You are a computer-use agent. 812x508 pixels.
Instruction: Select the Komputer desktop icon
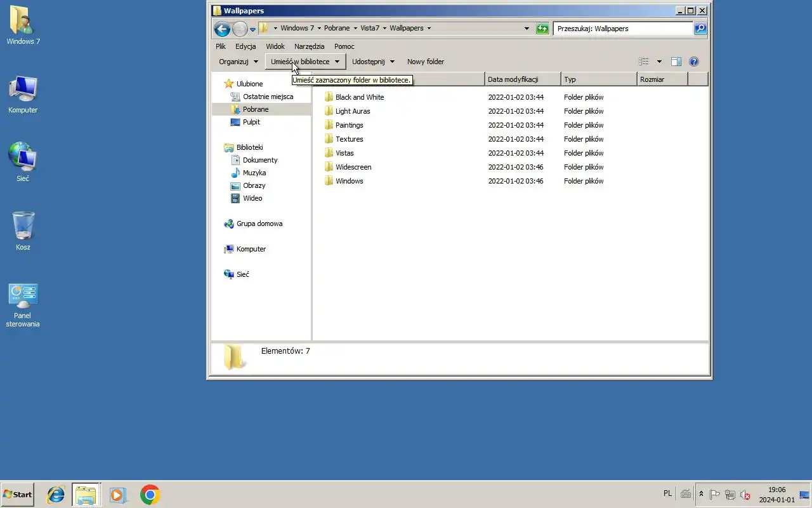coord(23,95)
